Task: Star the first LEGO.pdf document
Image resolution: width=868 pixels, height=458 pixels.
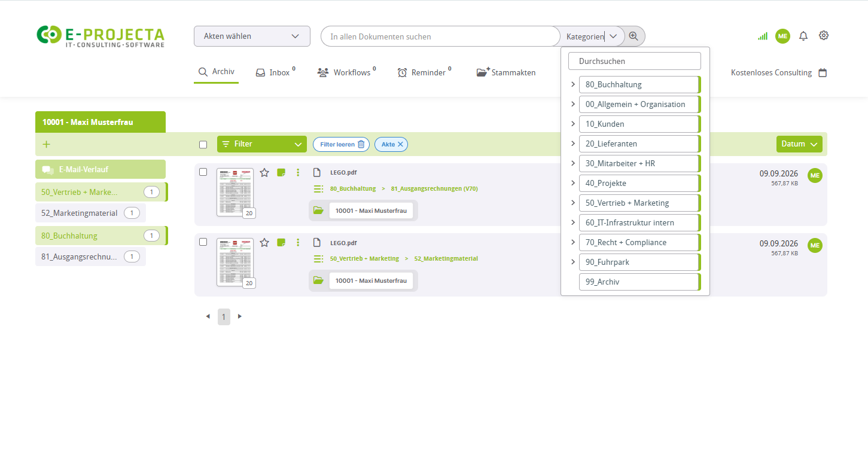Action: coord(264,173)
